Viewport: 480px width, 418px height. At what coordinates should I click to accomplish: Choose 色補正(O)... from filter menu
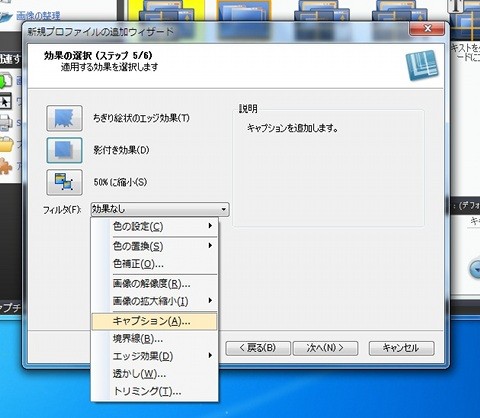click(155, 264)
